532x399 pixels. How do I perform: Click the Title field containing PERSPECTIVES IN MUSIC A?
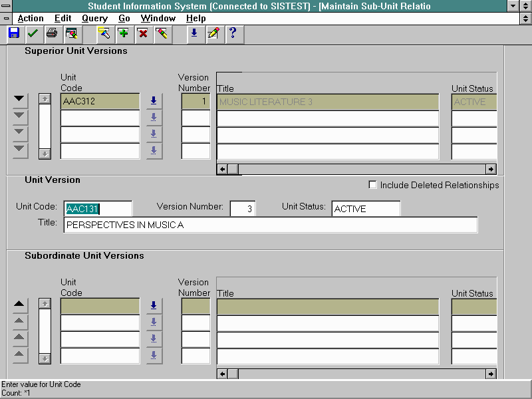point(270,225)
